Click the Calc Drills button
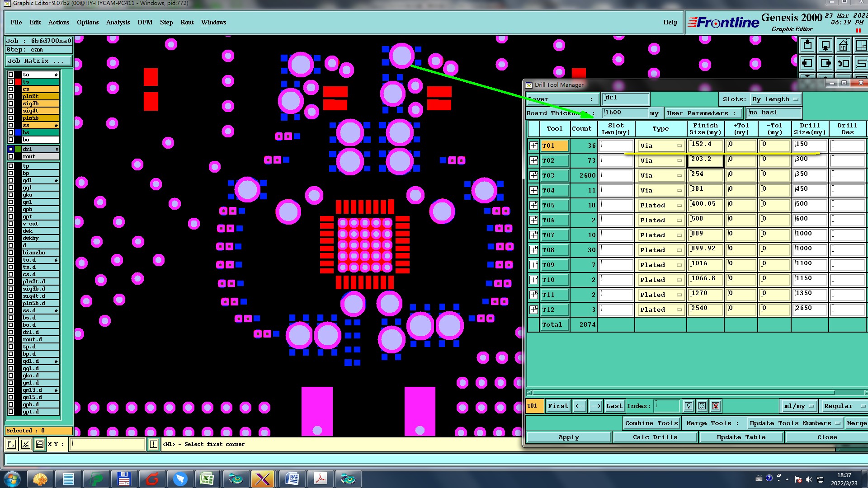The height and width of the screenshot is (488, 868). [x=655, y=437]
